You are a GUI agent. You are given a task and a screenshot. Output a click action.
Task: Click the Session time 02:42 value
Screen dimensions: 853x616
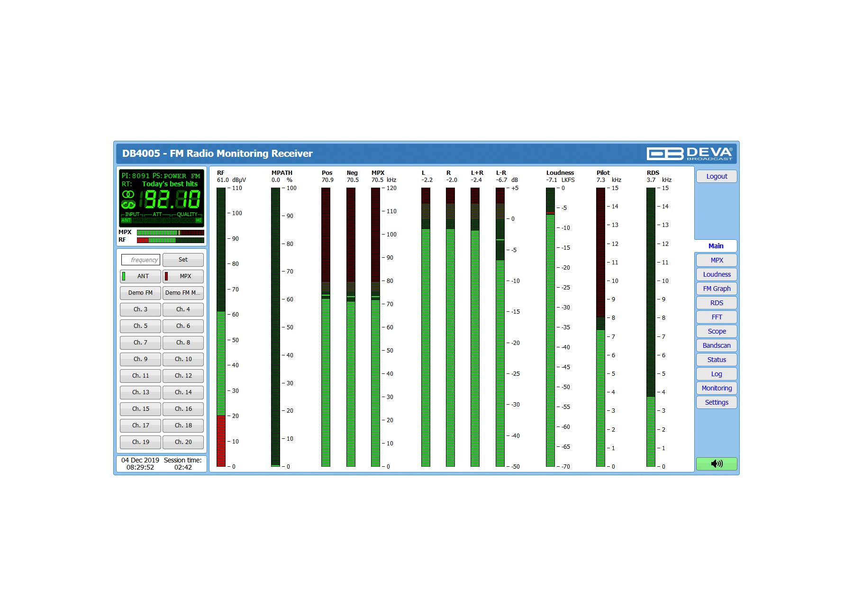pyautogui.click(x=183, y=467)
